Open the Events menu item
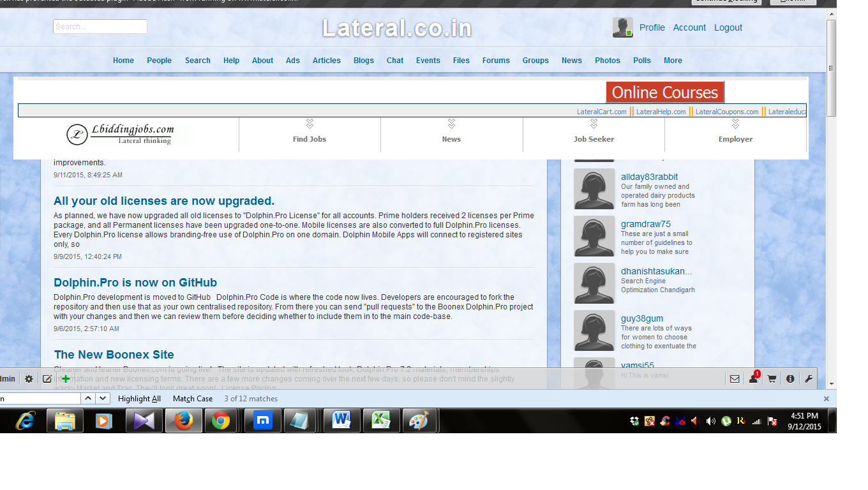This screenshot has height=490, width=868. coord(428,61)
